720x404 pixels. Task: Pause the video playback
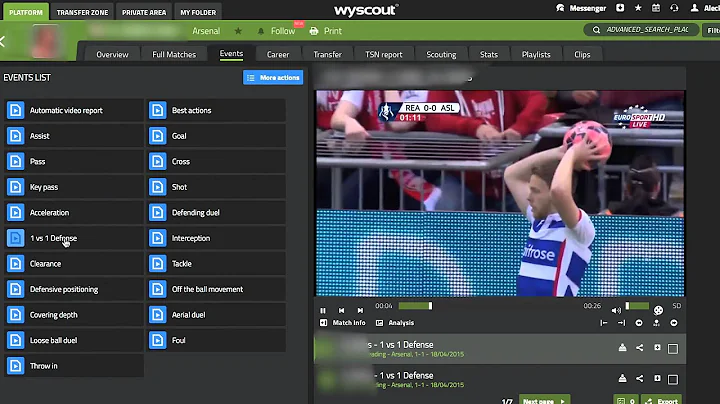tap(323, 310)
